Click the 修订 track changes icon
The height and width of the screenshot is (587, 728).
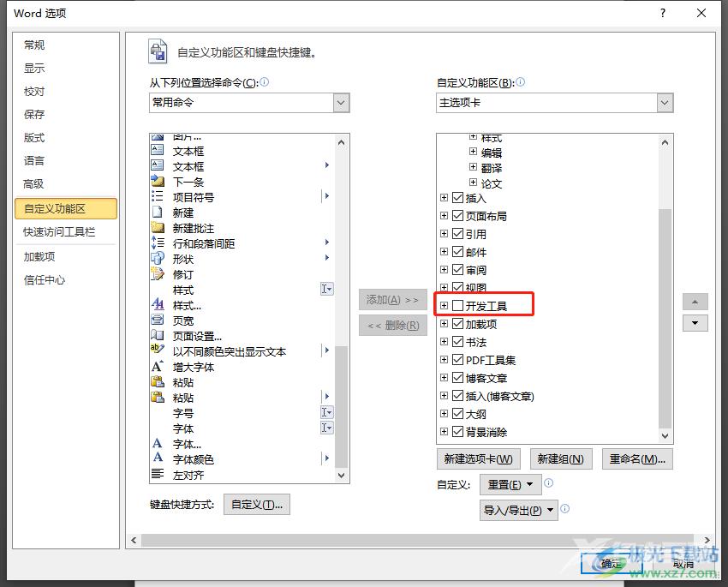click(158, 273)
